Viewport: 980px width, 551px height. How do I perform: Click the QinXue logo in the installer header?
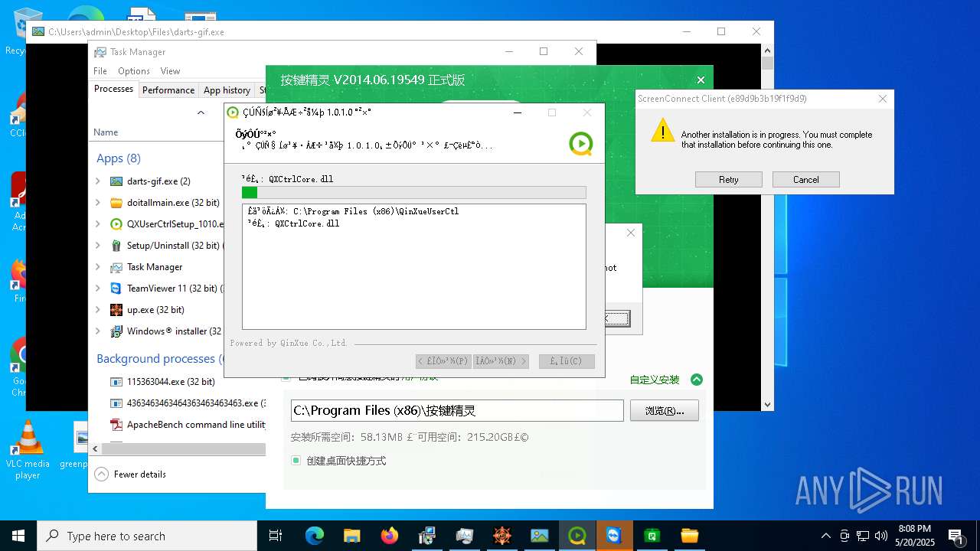click(581, 143)
